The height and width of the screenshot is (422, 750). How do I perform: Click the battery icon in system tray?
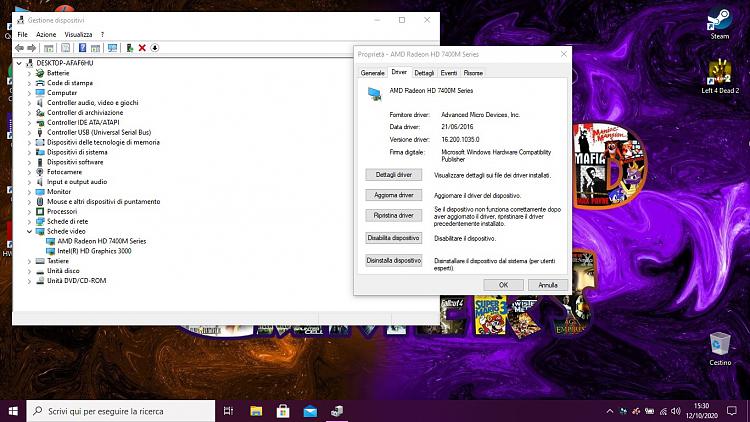click(x=650, y=411)
